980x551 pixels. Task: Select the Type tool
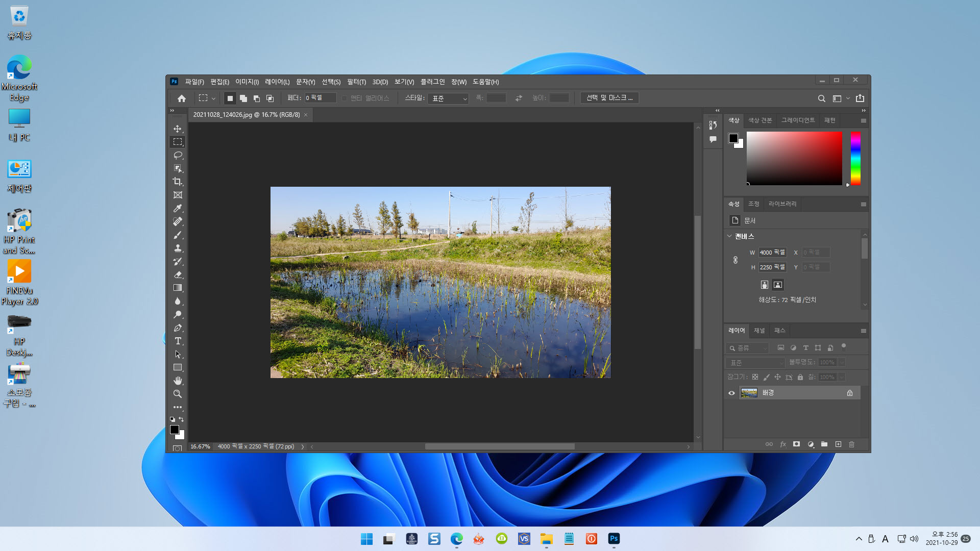pyautogui.click(x=178, y=341)
